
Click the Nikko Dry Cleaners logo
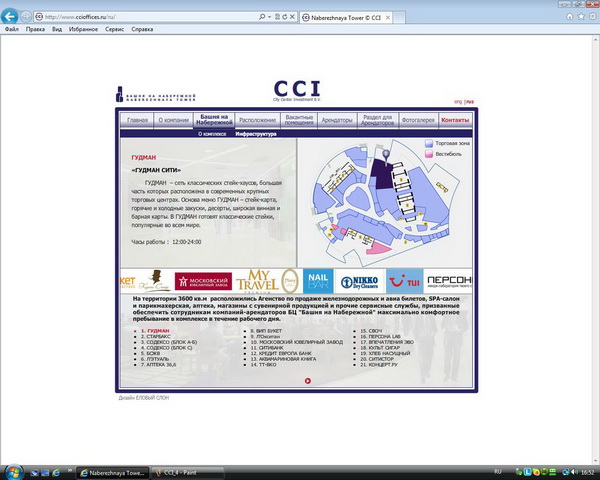click(360, 282)
